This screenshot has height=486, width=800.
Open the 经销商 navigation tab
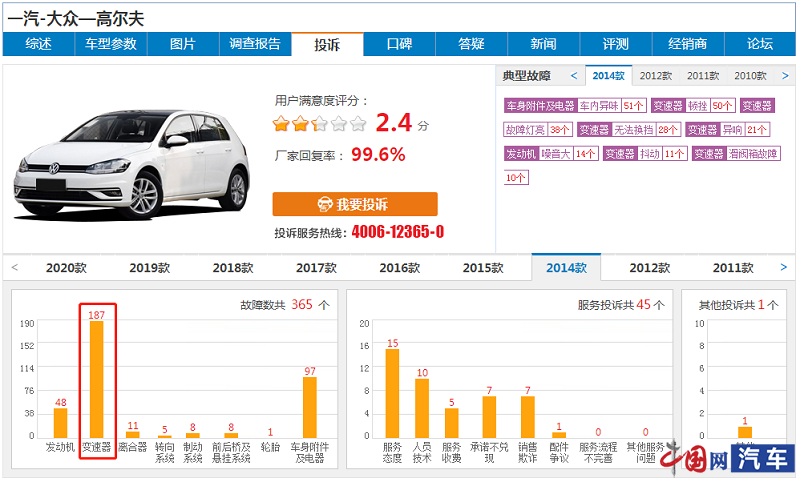coord(687,44)
